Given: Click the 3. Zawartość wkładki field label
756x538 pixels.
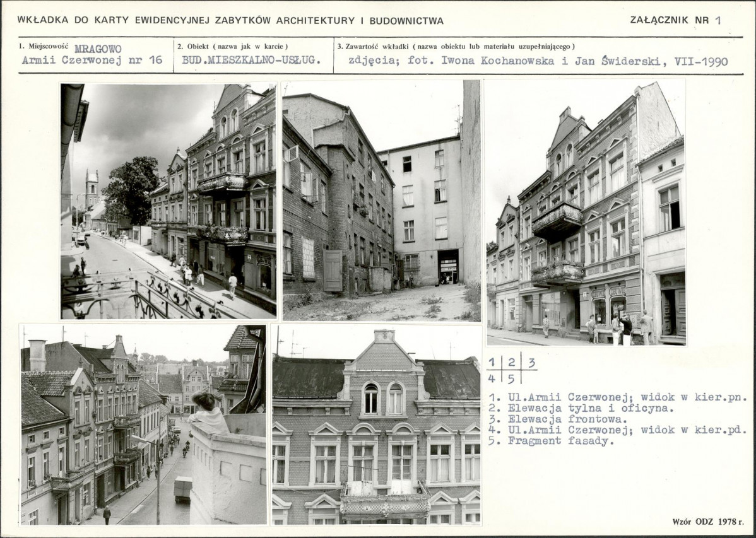Looking at the screenshot, I should tap(456, 47).
